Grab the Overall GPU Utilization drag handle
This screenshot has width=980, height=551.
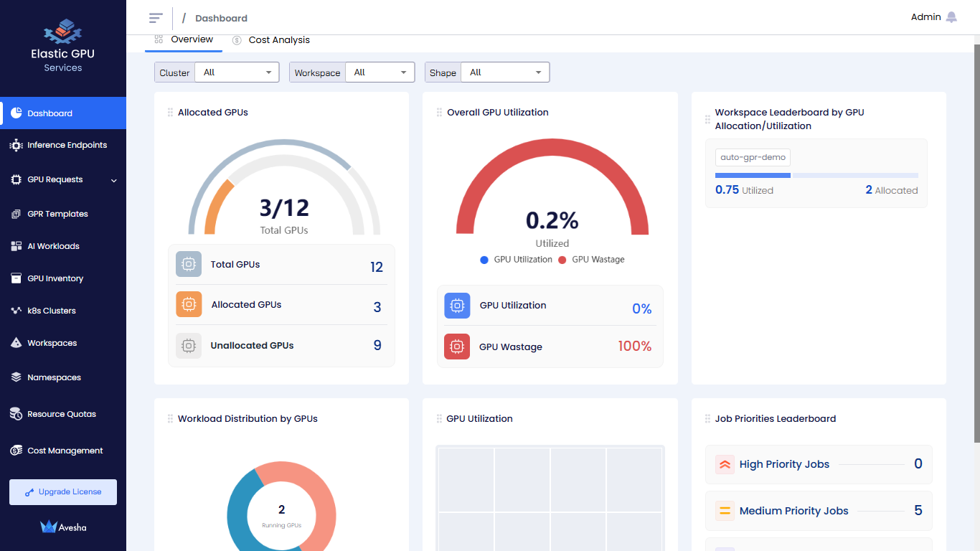[439, 113]
